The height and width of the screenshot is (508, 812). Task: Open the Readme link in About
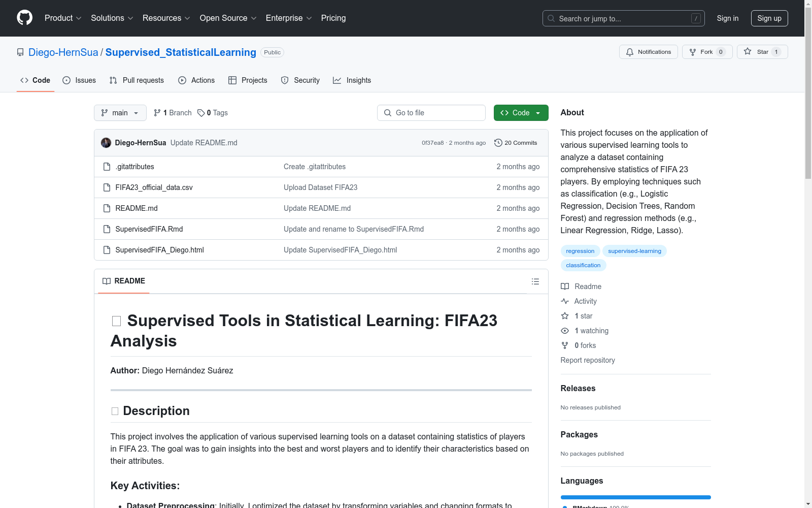581,287
